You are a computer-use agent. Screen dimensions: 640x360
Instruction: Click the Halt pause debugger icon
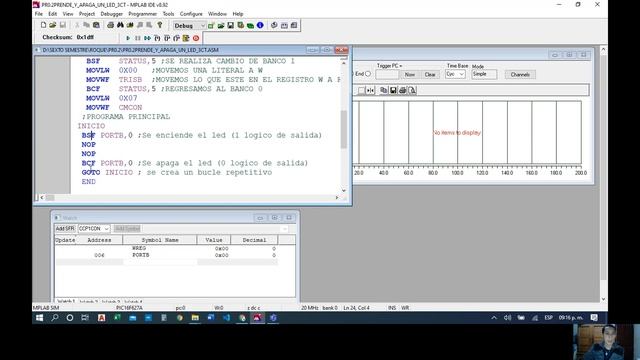point(138,38)
